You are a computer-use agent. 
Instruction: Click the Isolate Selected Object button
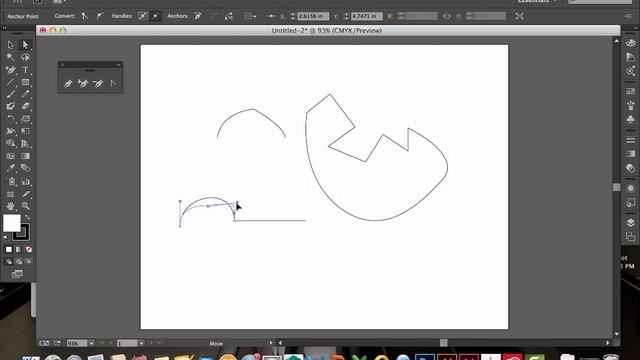tap(519, 16)
